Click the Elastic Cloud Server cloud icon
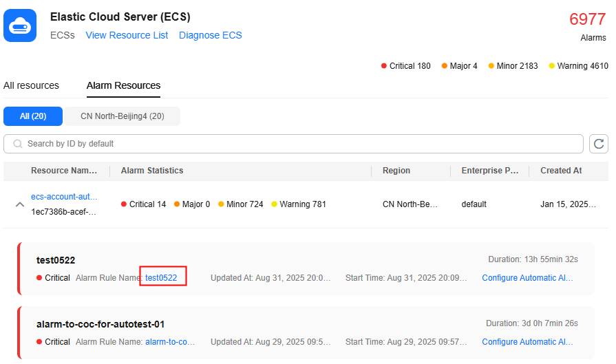The image size is (616, 364). [x=20, y=25]
